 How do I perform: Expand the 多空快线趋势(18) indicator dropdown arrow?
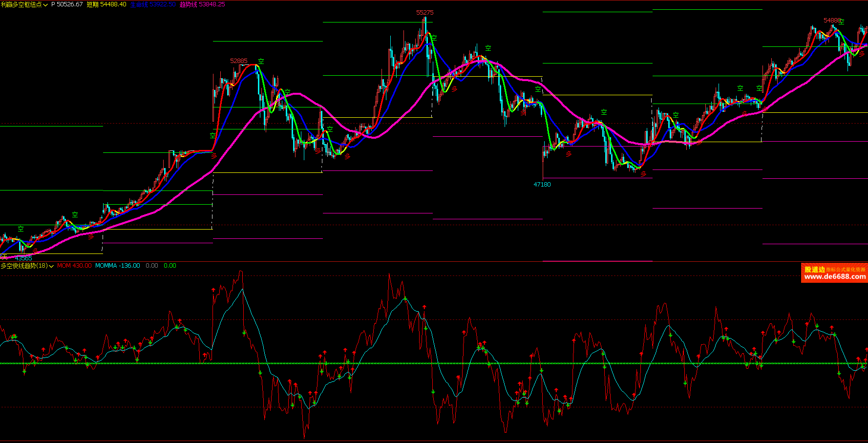point(51,266)
